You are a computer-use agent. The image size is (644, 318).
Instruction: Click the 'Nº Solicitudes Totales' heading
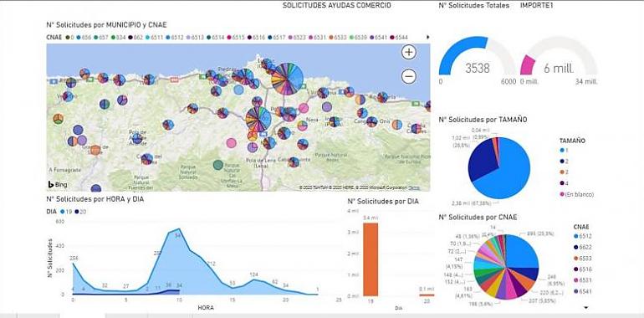(474, 5)
